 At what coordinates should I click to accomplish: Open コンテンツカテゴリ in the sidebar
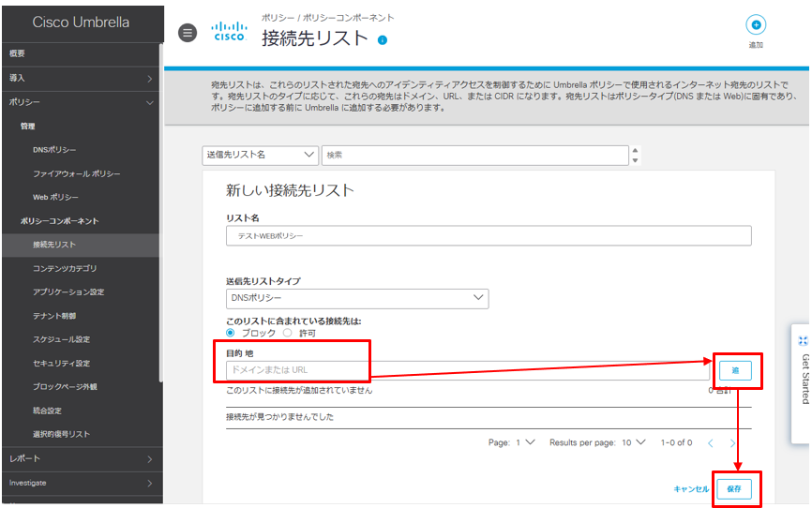(x=65, y=269)
